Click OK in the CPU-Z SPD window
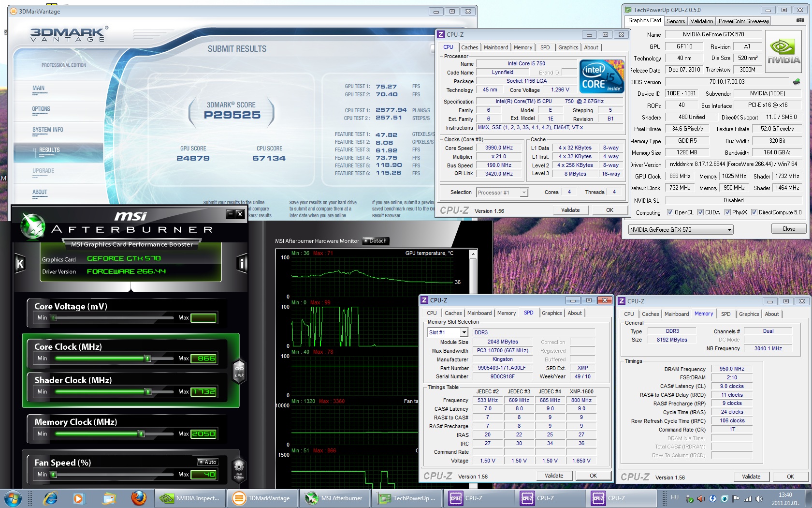812x508 pixels. click(x=593, y=476)
